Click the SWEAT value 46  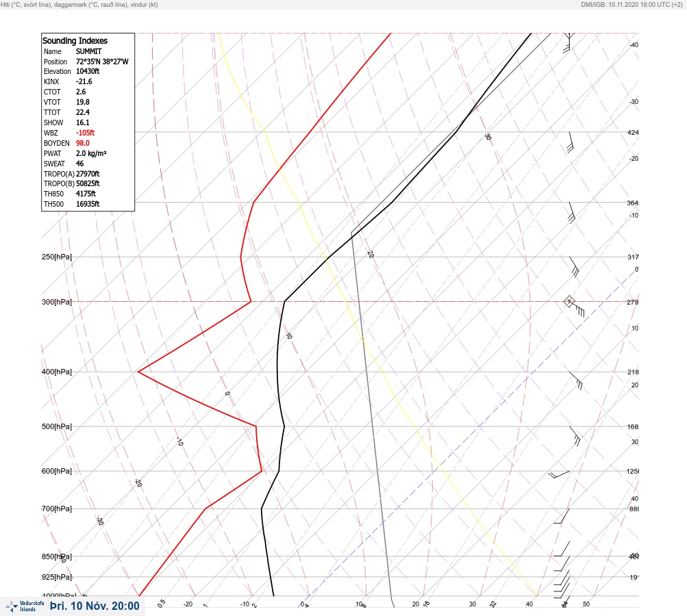point(79,164)
